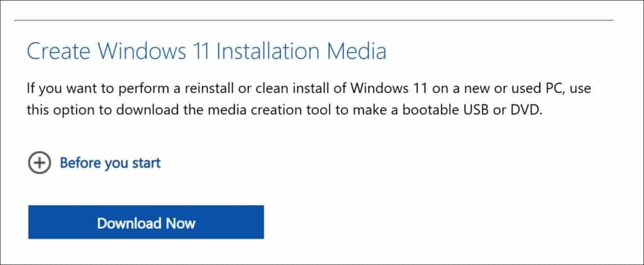Click the Create Windows 11 Installation Media heading
The image size is (644, 265).
pos(206,51)
